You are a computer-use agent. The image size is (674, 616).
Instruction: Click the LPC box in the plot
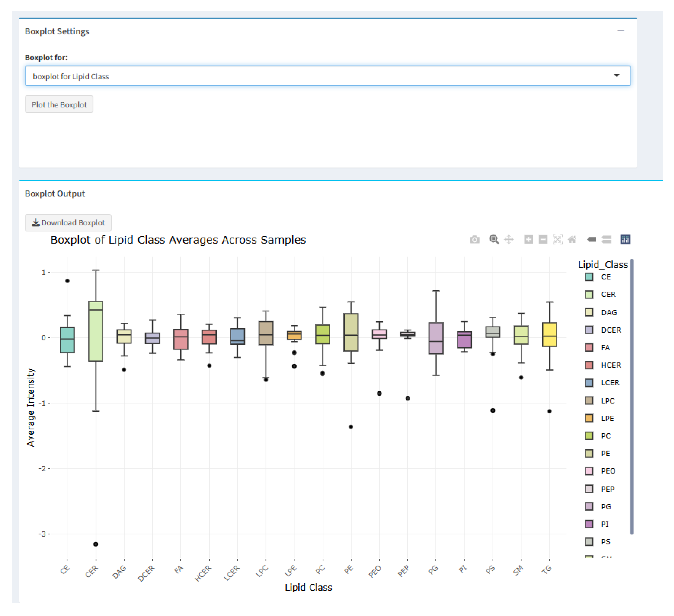266,333
